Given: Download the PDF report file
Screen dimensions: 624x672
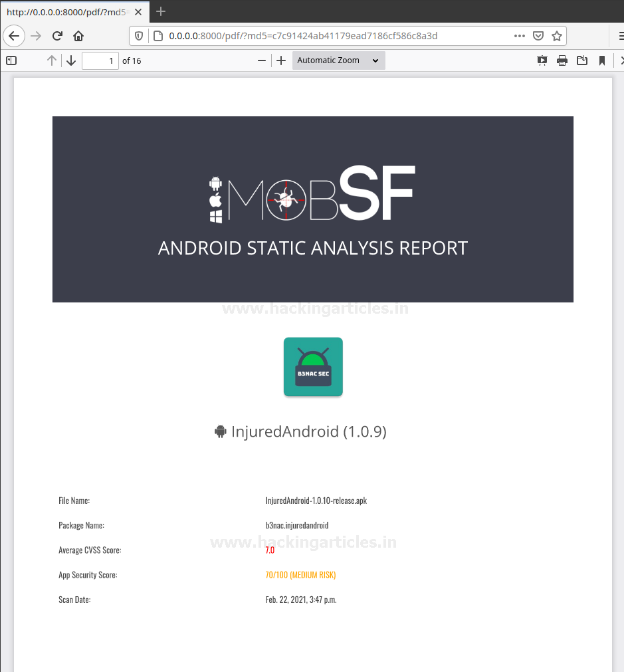Looking at the screenshot, I should tap(582, 60).
